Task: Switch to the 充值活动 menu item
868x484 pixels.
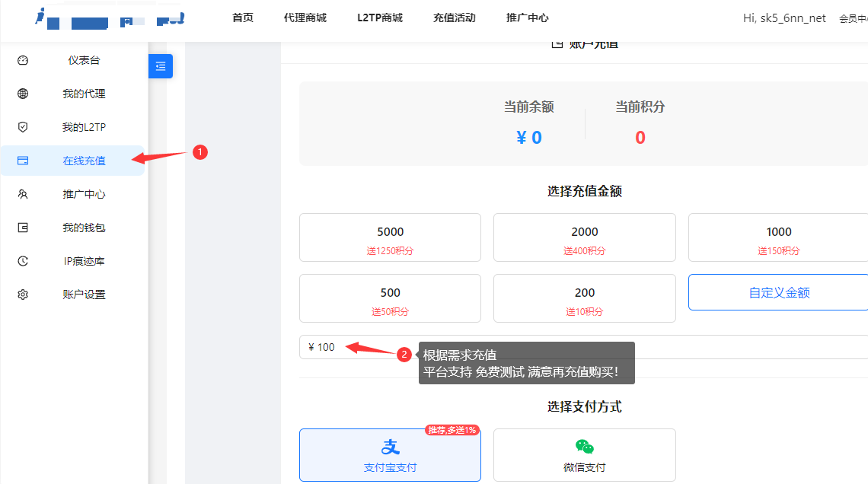Action: click(x=454, y=18)
